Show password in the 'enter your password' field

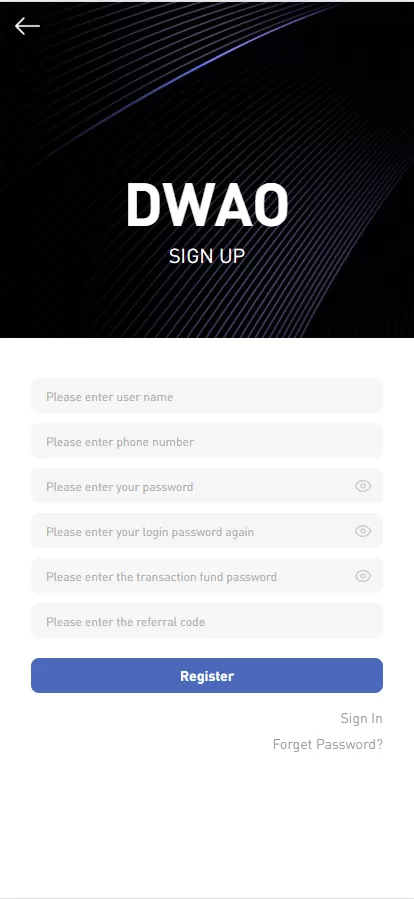363,486
